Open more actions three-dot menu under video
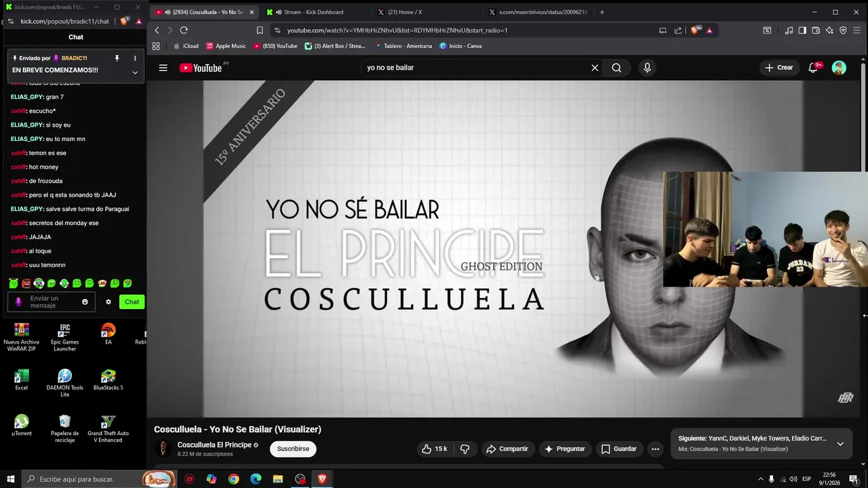The image size is (868, 488). [x=655, y=449]
